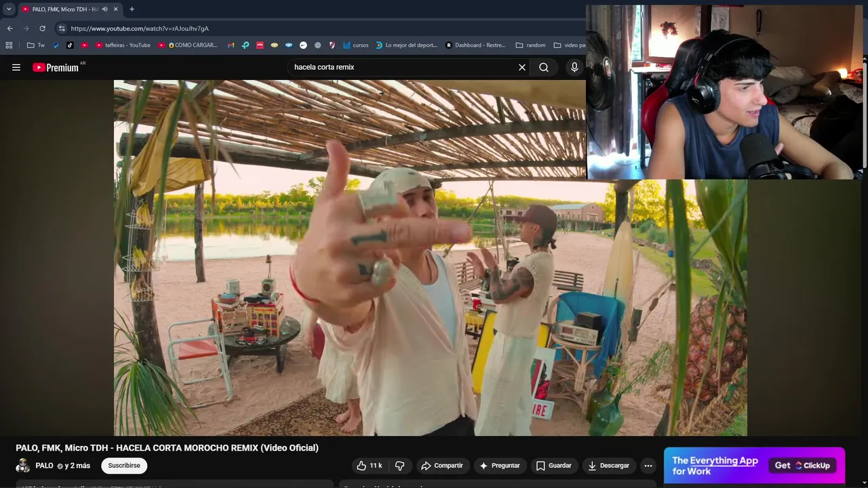Image resolution: width=868 pixels, height=488 pixels.
Task: Open the ChatGPT bookmark icon
Action: coord(317,45)
